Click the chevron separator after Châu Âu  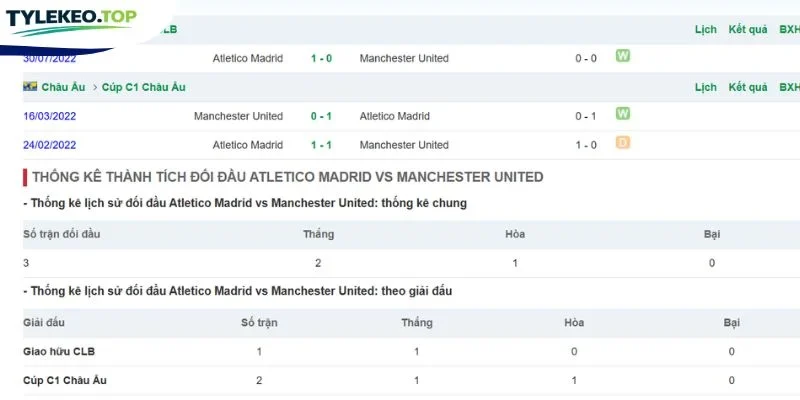(94, 87)
